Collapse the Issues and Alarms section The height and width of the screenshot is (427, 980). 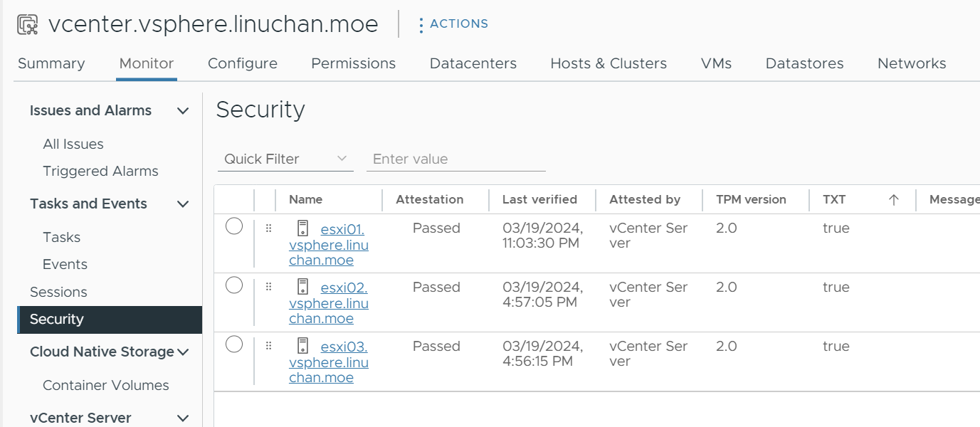point(183,111)
